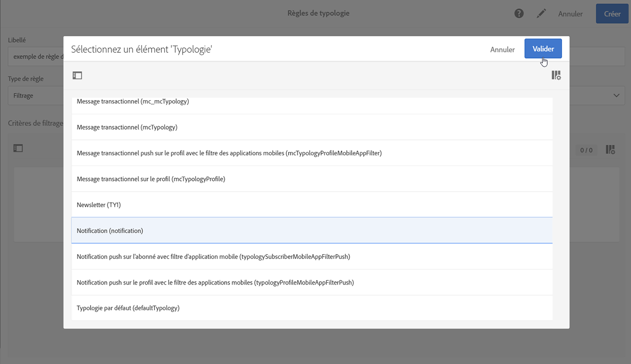Pick Message transactionnel sur le profil

[x=151, y=179]
